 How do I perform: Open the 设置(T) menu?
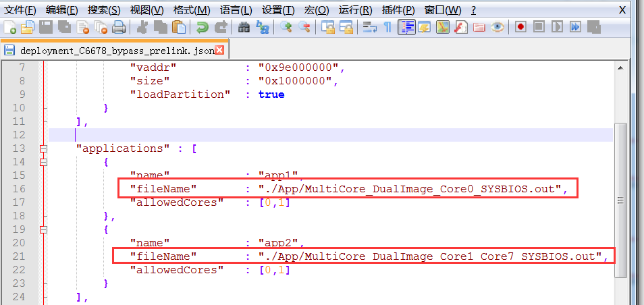279,10
